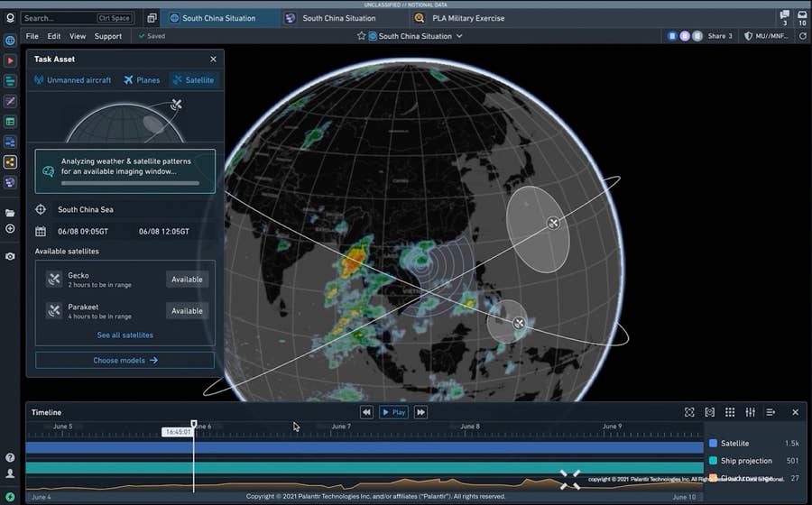Click the See all satellites link
Screen dimensions: 812x505
125,335
